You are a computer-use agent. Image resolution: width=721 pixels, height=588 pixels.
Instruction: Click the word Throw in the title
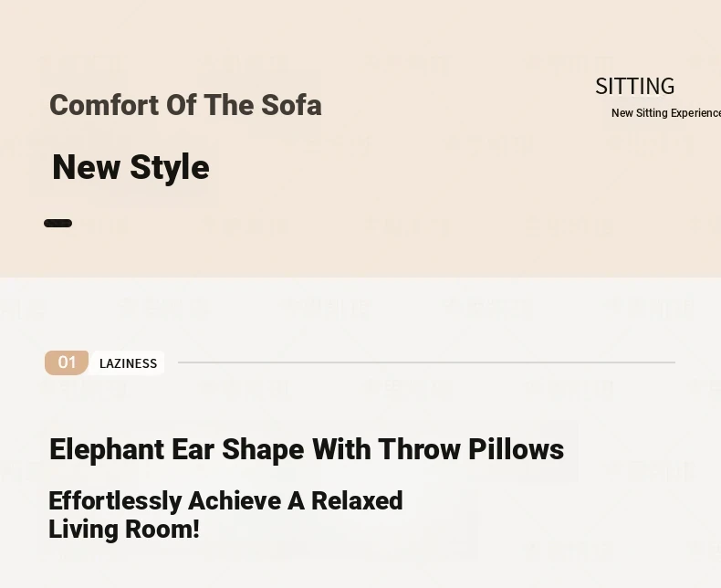pos(419,449)
